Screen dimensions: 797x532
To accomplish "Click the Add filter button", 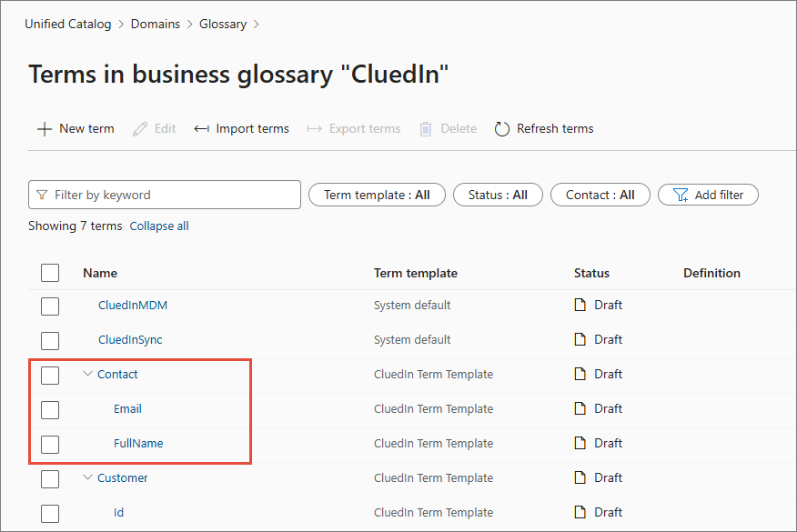I will [708, 196].
